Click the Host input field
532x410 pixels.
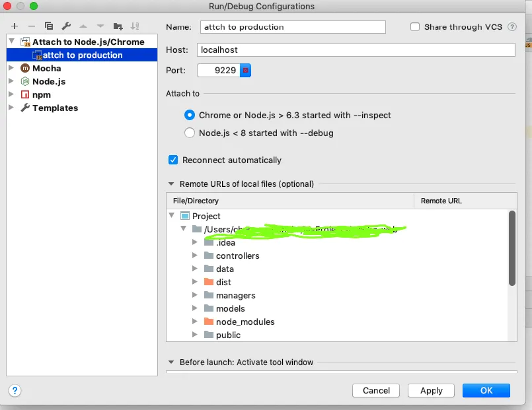coord(356,50)
